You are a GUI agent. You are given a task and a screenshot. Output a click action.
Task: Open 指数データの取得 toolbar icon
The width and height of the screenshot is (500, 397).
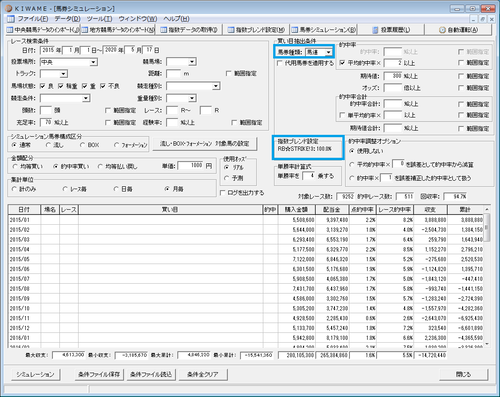point(164,30)
